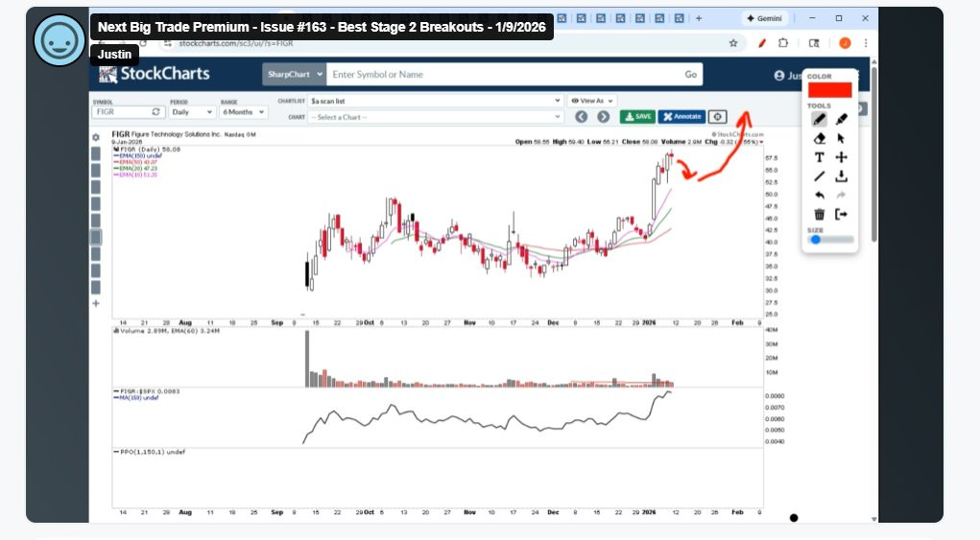Open the red pen extension icon

[x=762, y=43]
